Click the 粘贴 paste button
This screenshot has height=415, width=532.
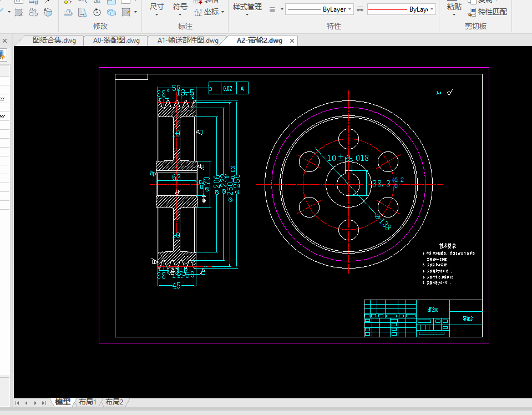pos(454,7)
